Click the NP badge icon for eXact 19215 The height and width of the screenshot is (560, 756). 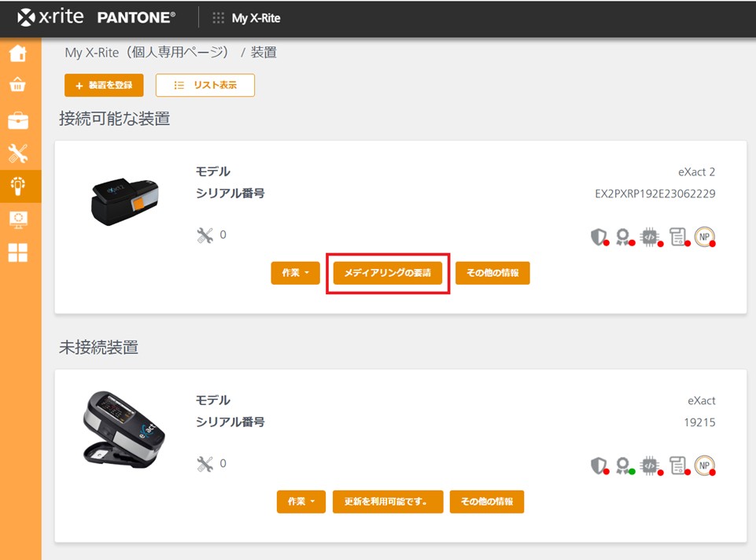pyautogui.click(x=704, y=466)
